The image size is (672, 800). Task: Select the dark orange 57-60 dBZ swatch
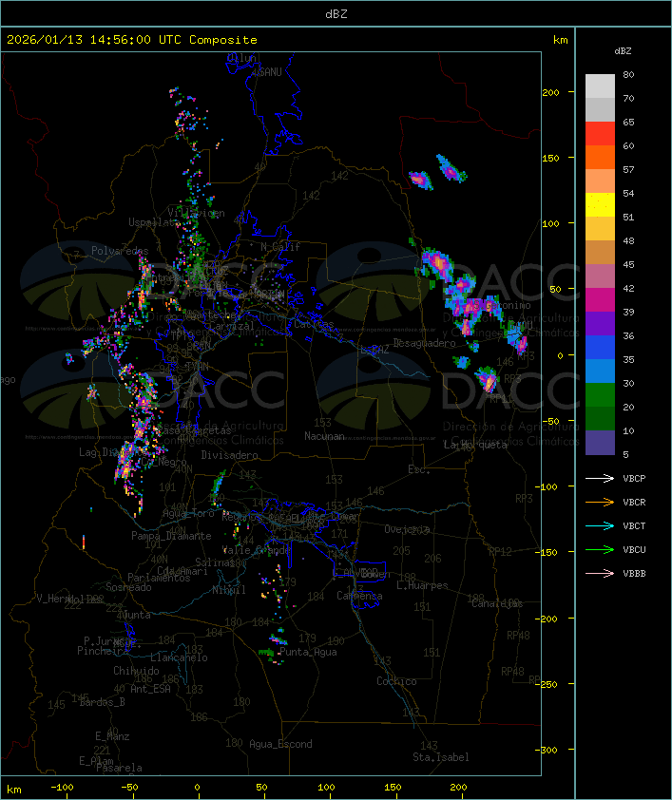pyautogui.click(x=600, y=157)
